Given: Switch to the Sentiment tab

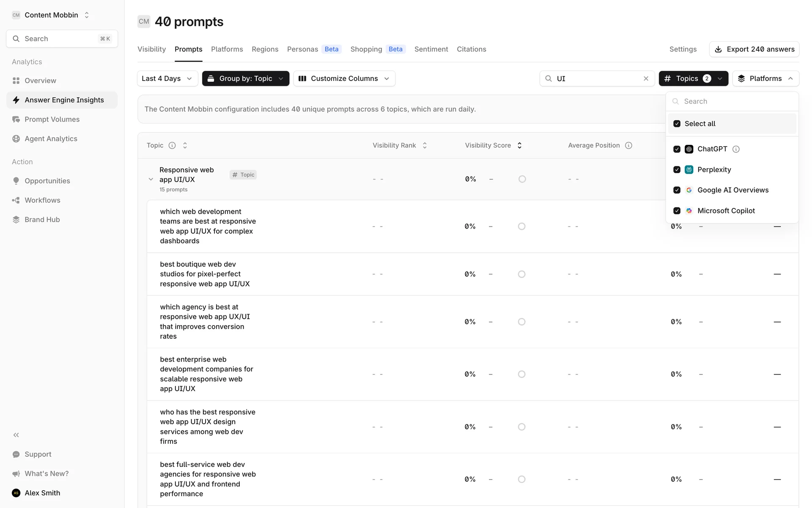Looking at the screenshot, I should pos(431,49).
